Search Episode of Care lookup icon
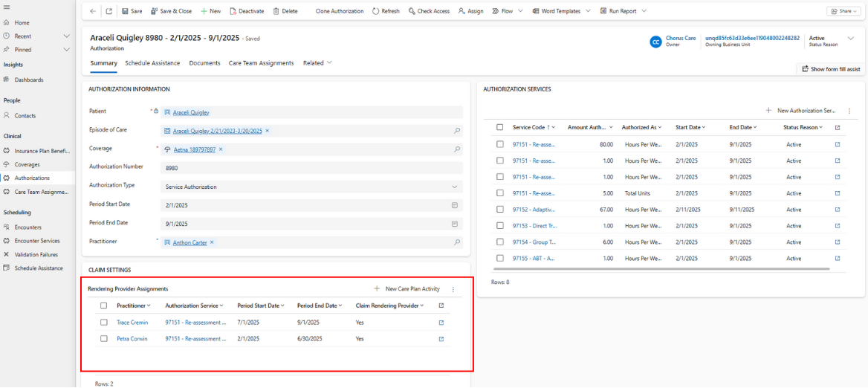The image size is (868, 388). tap(457, 131)
